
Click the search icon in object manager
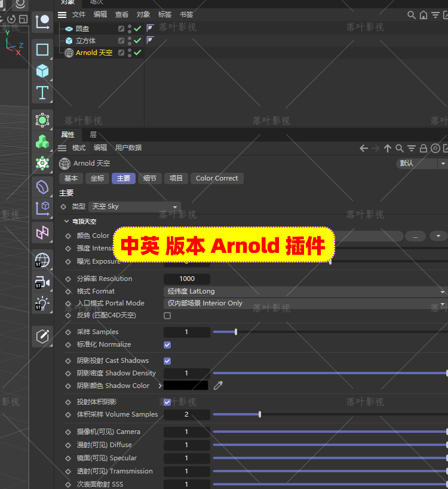coord(411,15)
